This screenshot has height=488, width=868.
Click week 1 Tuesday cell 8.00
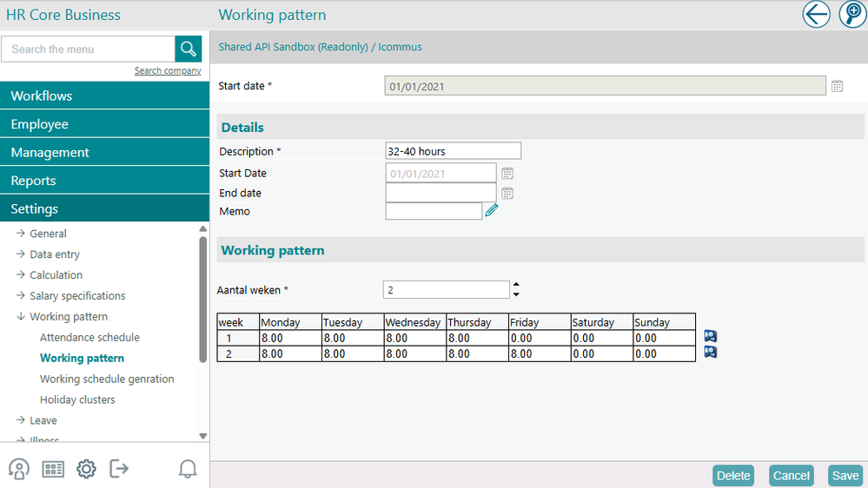click(x=353, y=338)
